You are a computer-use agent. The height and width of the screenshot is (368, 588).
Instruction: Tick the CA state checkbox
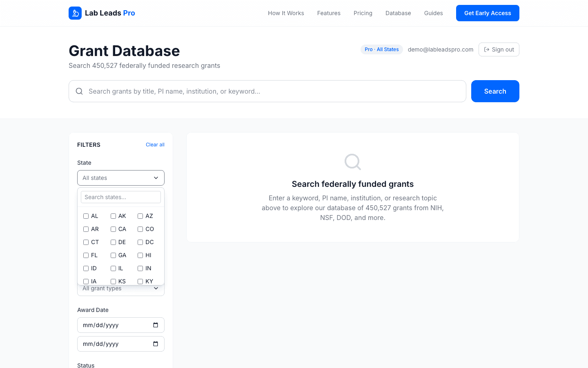click(113, 229)
